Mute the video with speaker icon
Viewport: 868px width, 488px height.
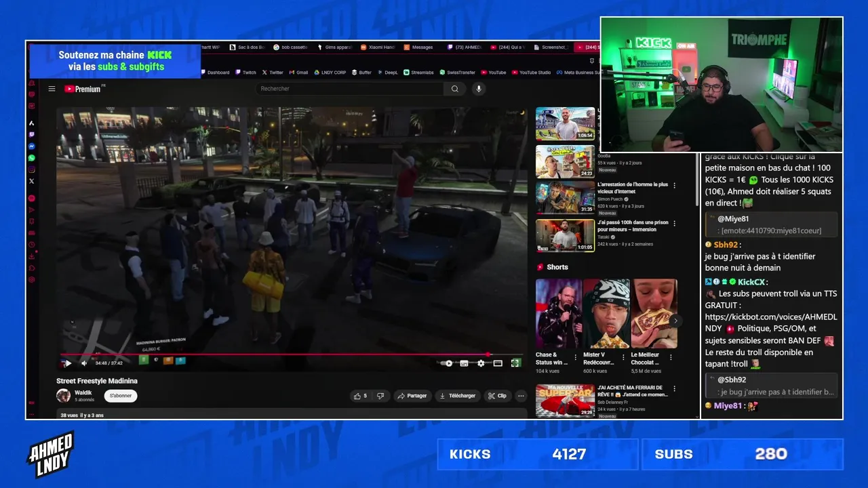coord(84,363)
